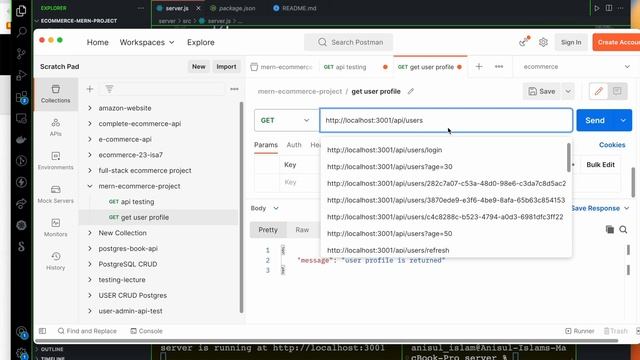Toggle the sidebar layout icon in footer
Image resolution: width=640 pixels, height=360 pixels.
point(42,331)
